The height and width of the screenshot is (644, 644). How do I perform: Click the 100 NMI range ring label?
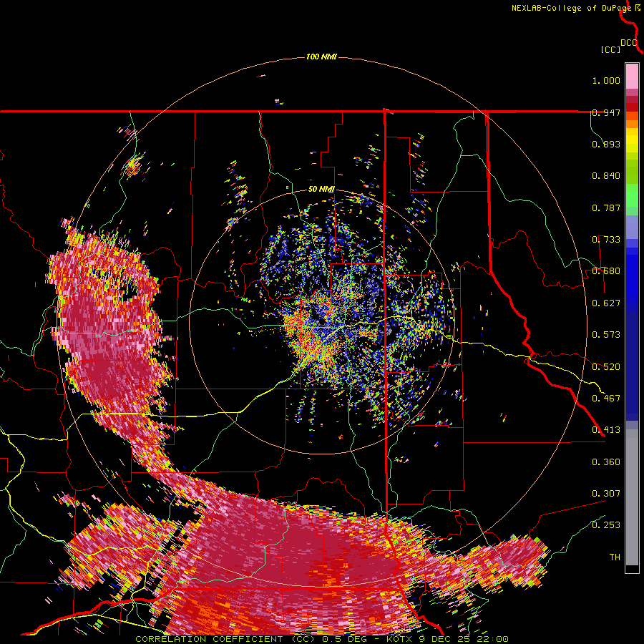(x=321, y=57)
